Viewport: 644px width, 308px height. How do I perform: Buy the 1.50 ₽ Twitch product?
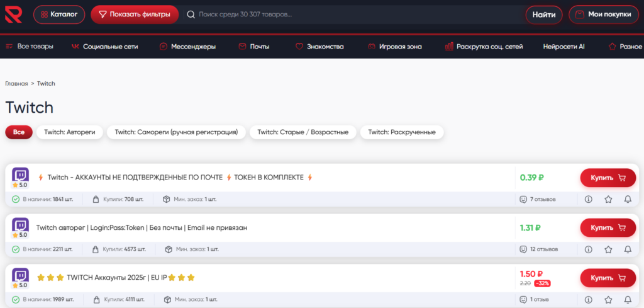pos(608,278)
